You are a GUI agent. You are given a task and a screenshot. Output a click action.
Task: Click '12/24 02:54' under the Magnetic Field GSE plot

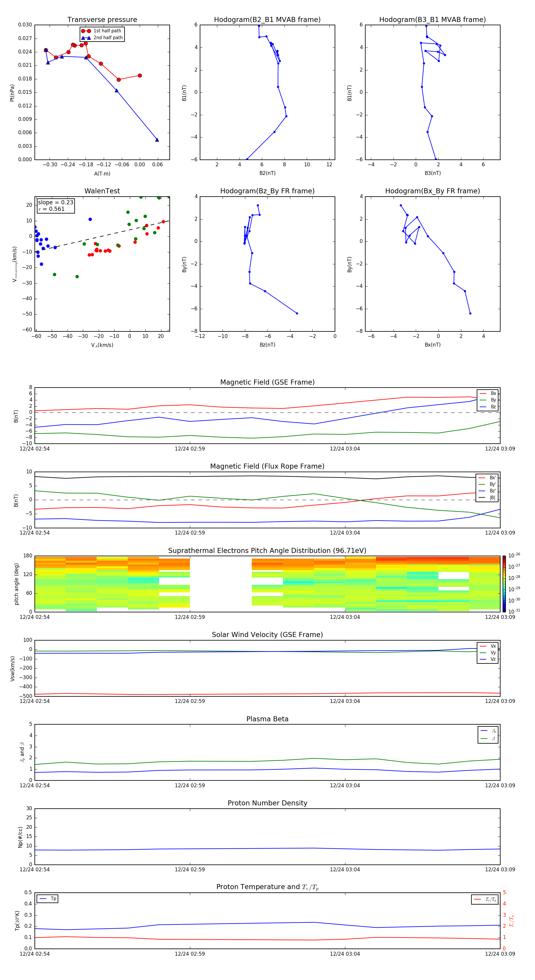tap(35, 448)
